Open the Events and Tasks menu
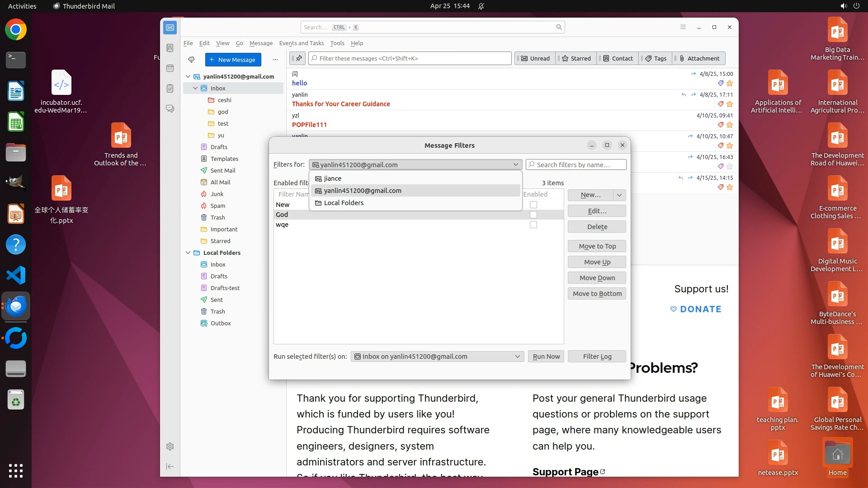 point(301,43)
